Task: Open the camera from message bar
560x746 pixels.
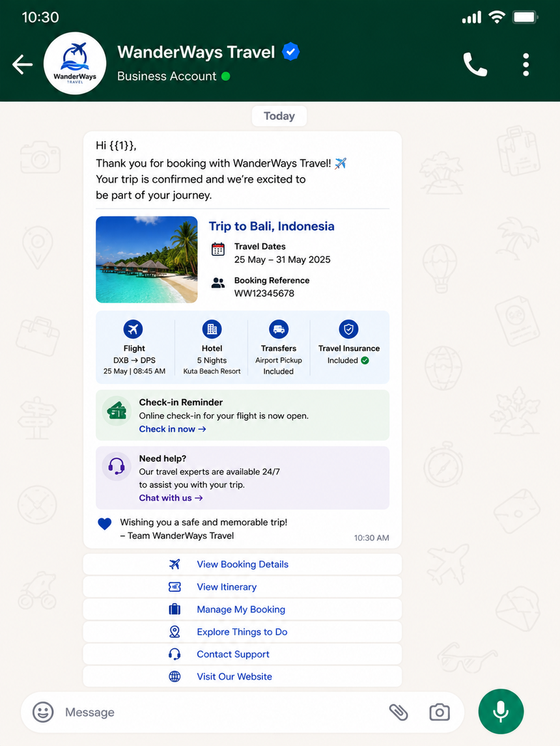Action: coord(439,712)
